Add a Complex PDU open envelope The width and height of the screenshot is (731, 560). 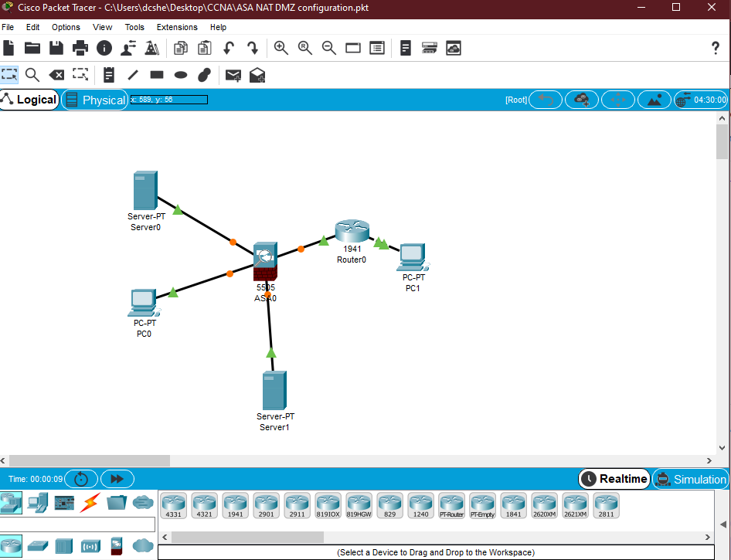pos(257,75)
